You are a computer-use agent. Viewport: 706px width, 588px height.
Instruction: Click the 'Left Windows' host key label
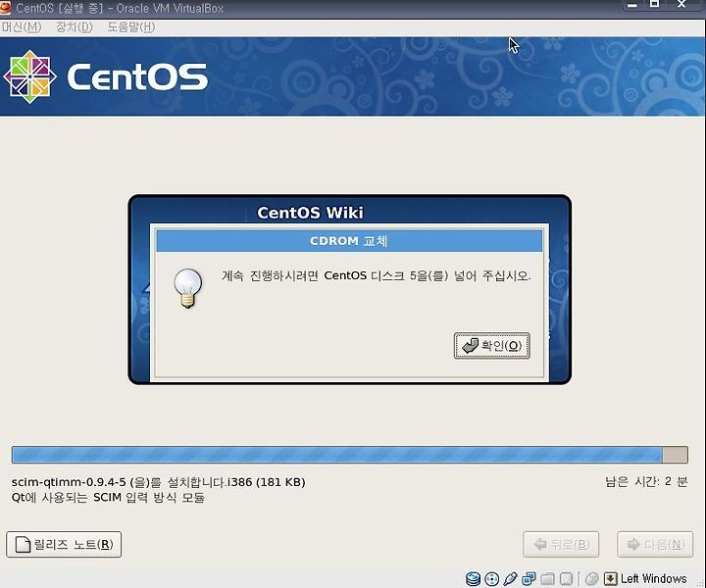click(x=653, y=578)
